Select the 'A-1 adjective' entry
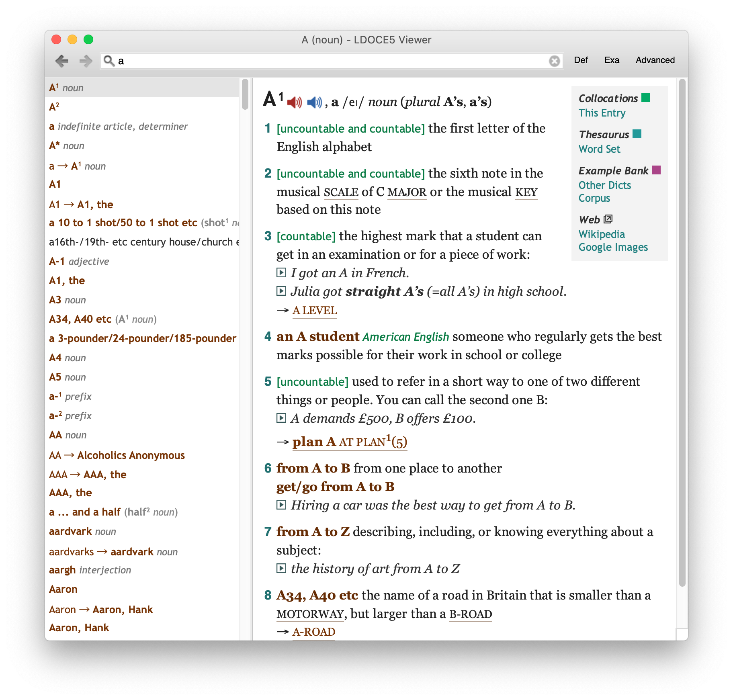 click(x=142, y=261)
